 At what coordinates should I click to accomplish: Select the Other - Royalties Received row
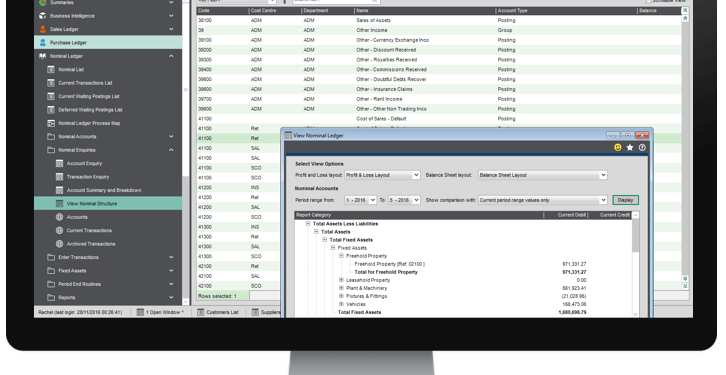coord(439,60)
